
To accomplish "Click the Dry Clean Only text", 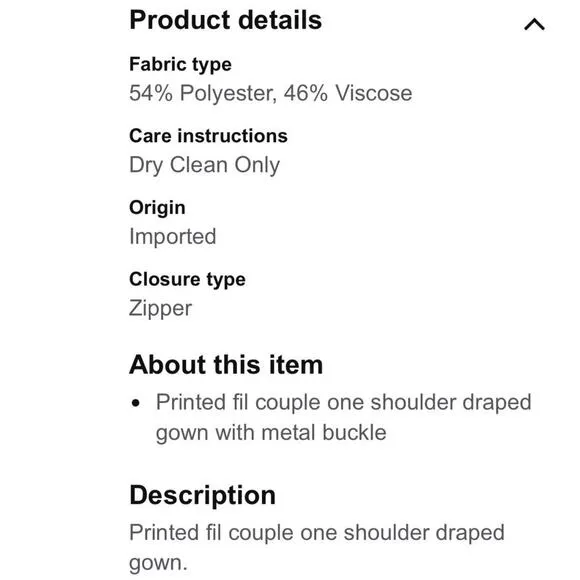I will [x=205, y=165].
